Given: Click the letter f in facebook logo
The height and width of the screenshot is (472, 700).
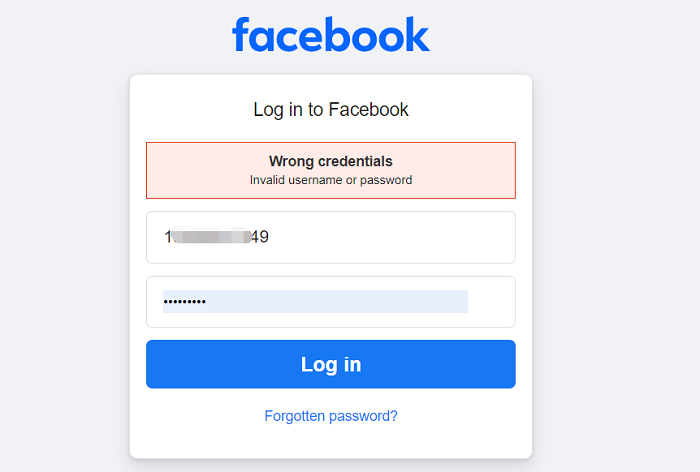Looking at the screenshot, I should [x=240, y=34].
